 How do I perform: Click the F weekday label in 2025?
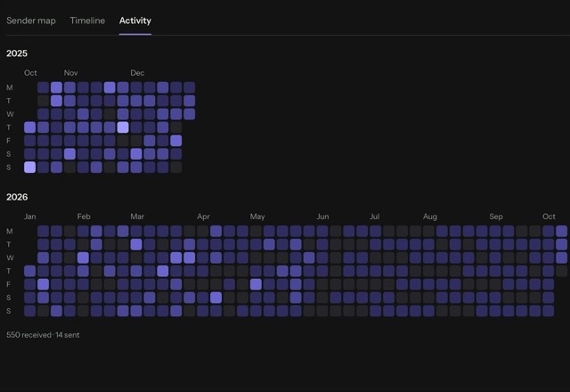[8, 141]
